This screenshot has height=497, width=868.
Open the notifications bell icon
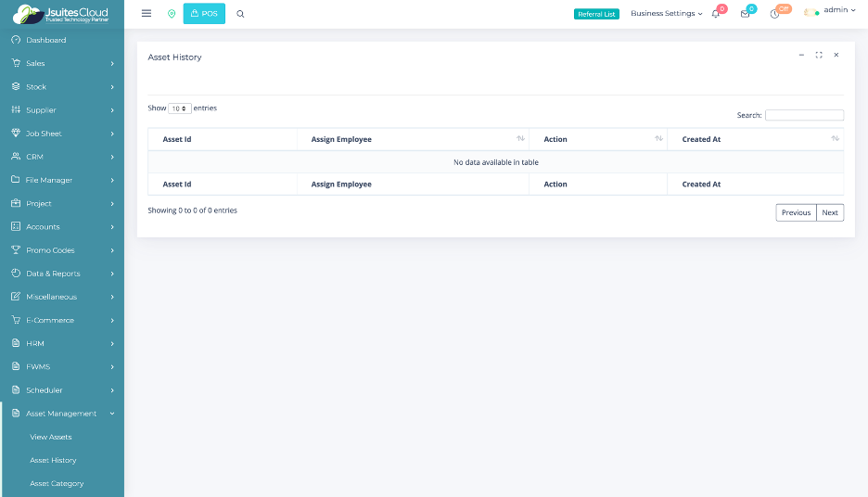pyautogui.click(x=716, y=14)
